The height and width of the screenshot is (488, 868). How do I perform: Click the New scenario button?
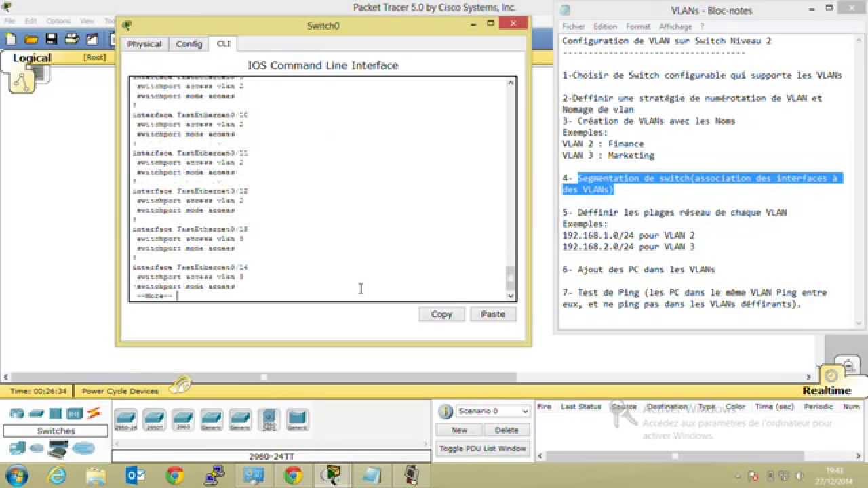click(x=459, y=430)
